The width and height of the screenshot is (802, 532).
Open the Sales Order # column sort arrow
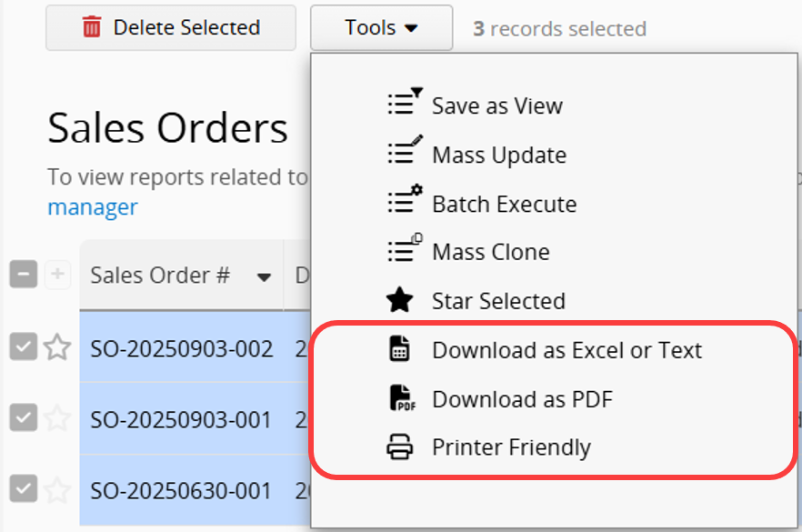(x=265, y=277)
